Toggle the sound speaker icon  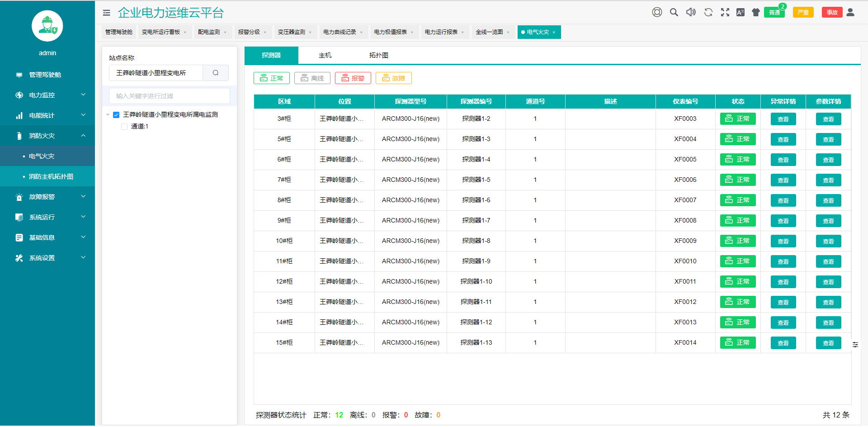tap(691, 12)
